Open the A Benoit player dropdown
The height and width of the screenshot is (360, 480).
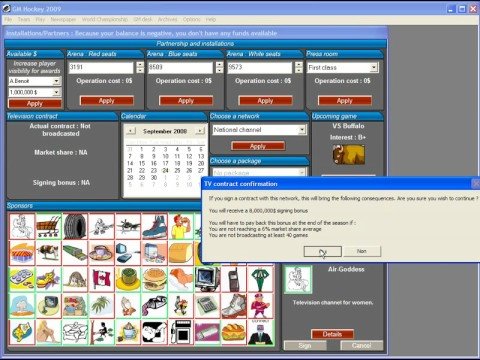57,81
